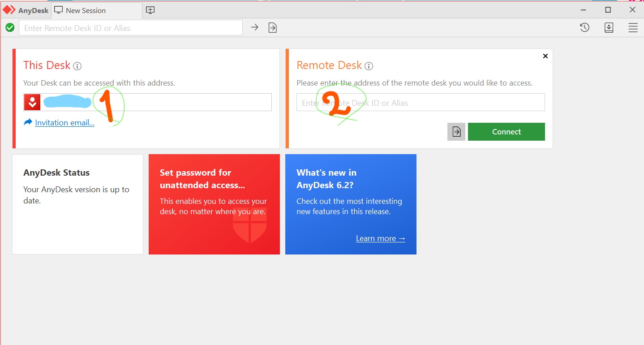Open the AnyDesk Status card
This screenshot has height=345, width=644.
click(78, 204)
